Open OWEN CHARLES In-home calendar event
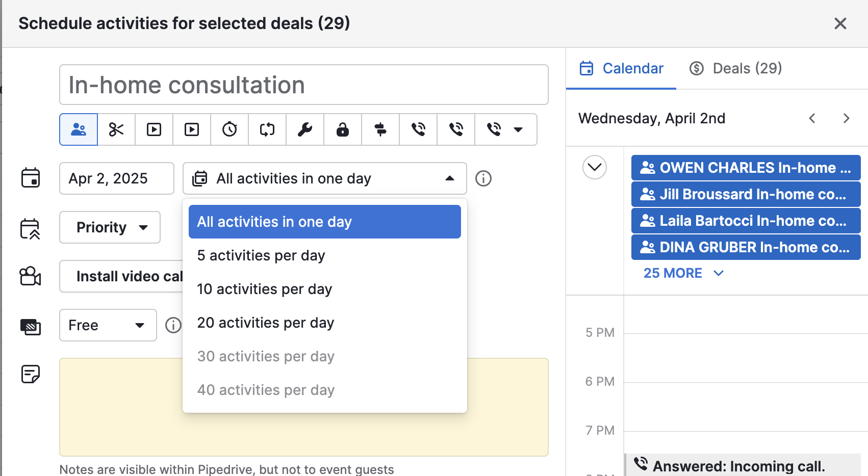The width and height of the screenshot is (868, 476). click(x=746, y=168)
